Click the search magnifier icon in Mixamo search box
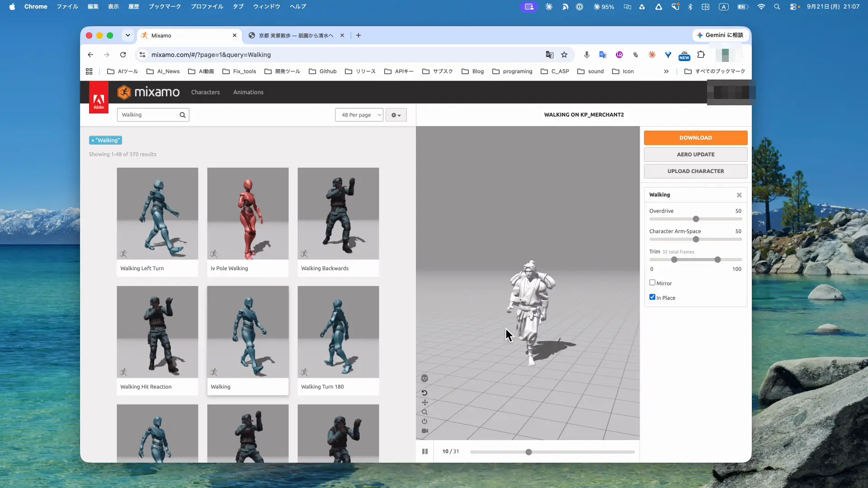This screenshot has height=488, width=868. click(183, 115)
